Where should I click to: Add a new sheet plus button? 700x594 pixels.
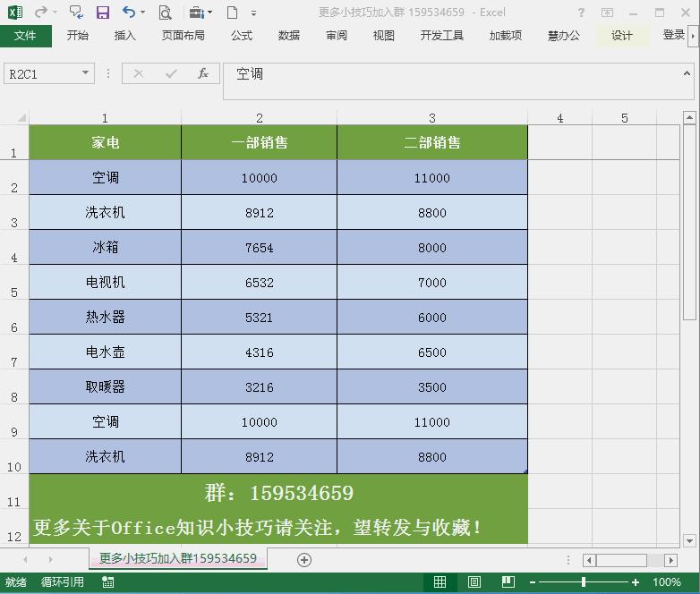(304, 560)
